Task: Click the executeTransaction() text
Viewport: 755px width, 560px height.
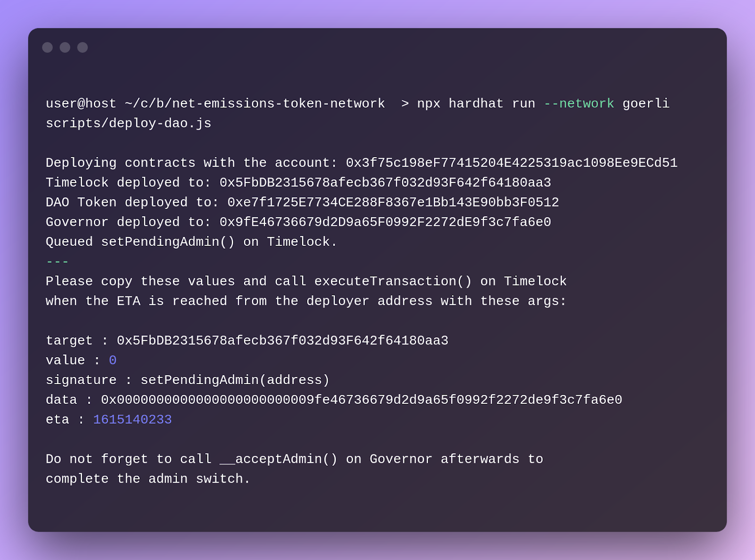Action: pos(393,282)
